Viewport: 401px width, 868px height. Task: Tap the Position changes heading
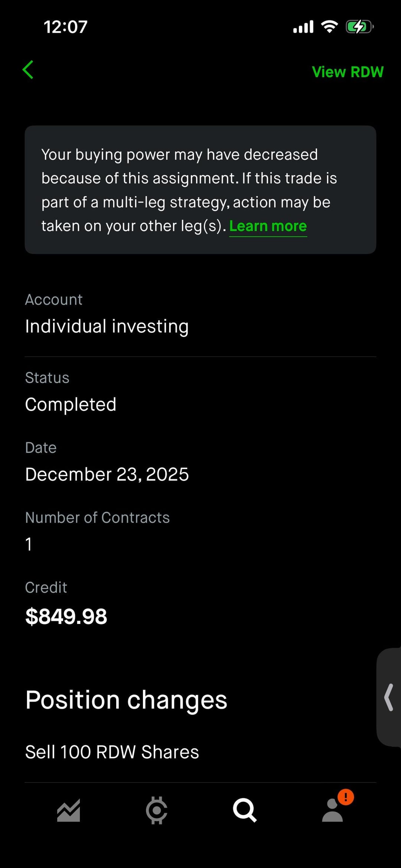pos(126,700)
